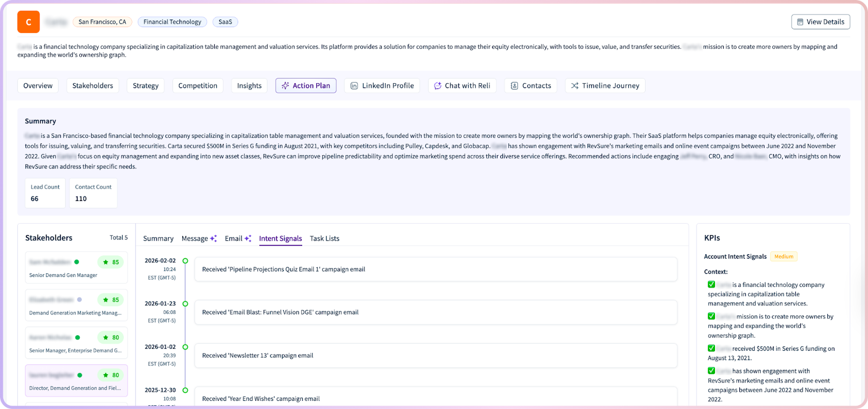Open the Contacts tab
The image size is (868, 409).
(531, 86)
